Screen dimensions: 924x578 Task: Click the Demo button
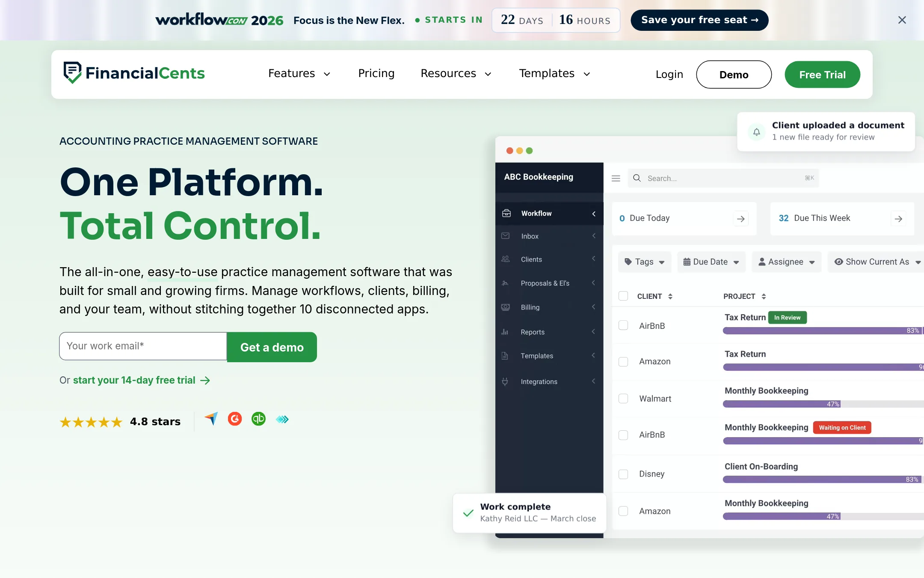click(734, 74)
